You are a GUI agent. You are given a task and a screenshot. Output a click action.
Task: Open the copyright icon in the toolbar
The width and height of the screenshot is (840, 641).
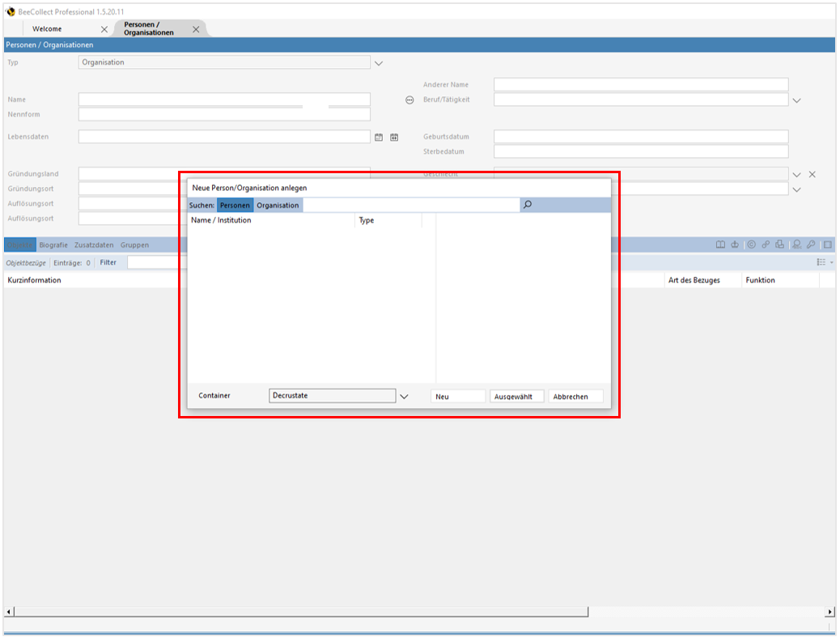[x=753, y=244]
